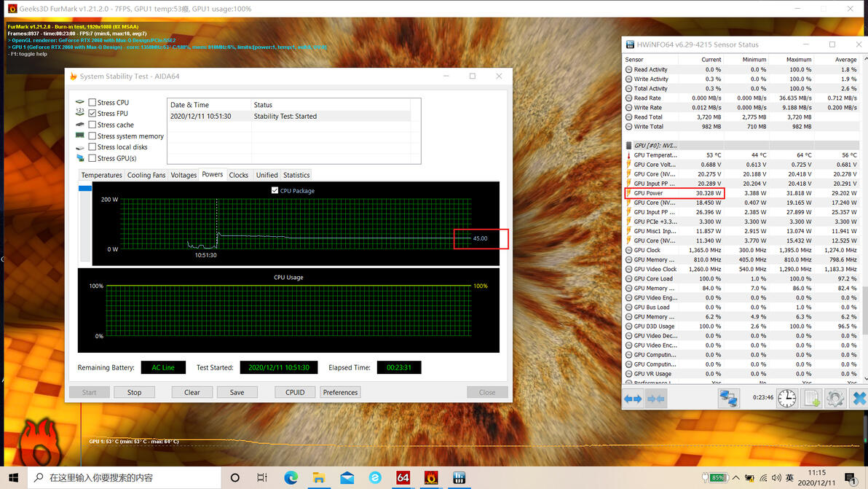868x489 pixels.
Task: Enable the Stress system memory checkbox
Action: (x=92, y=136)
